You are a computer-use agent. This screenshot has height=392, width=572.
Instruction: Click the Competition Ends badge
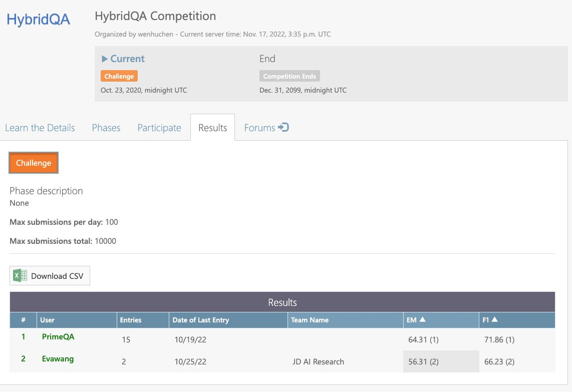pyautogui.click(x=290, y=76)
